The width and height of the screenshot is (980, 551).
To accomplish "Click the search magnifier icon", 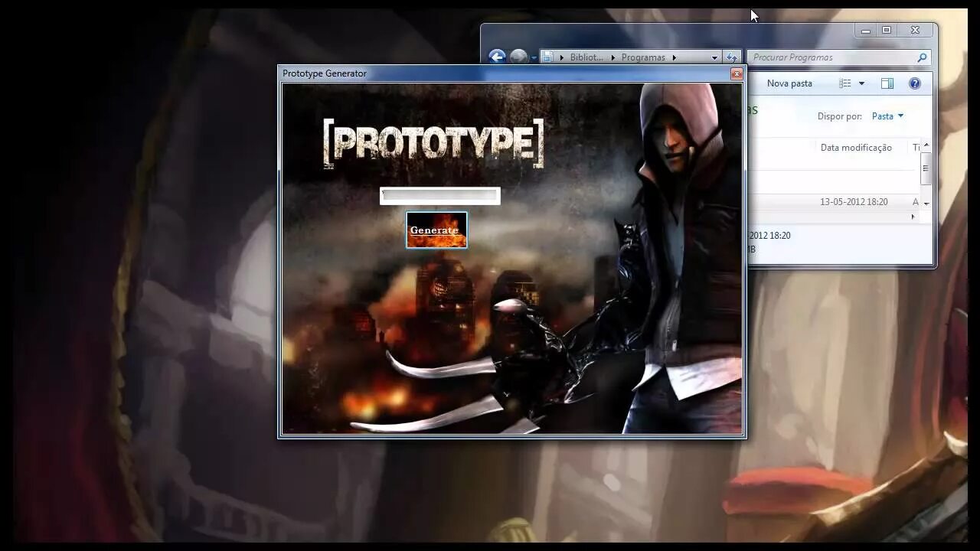I will click(922, 57).
